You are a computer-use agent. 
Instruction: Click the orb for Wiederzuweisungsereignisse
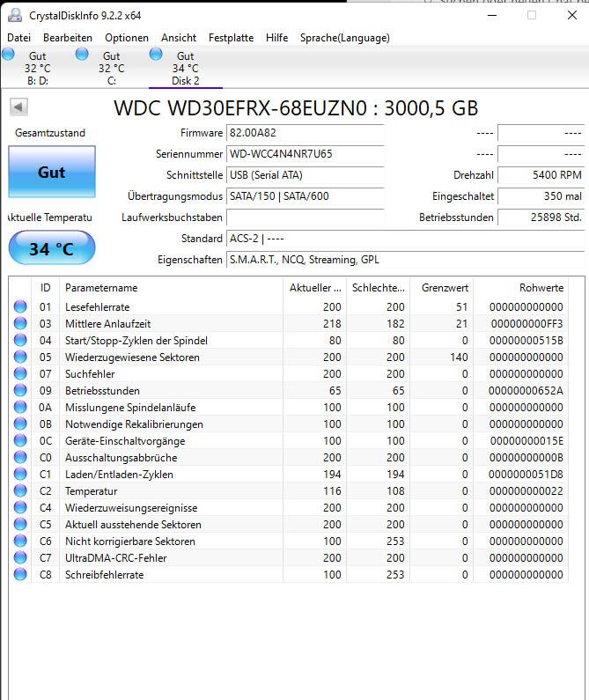pyautogui.click(x=20, y=507)
